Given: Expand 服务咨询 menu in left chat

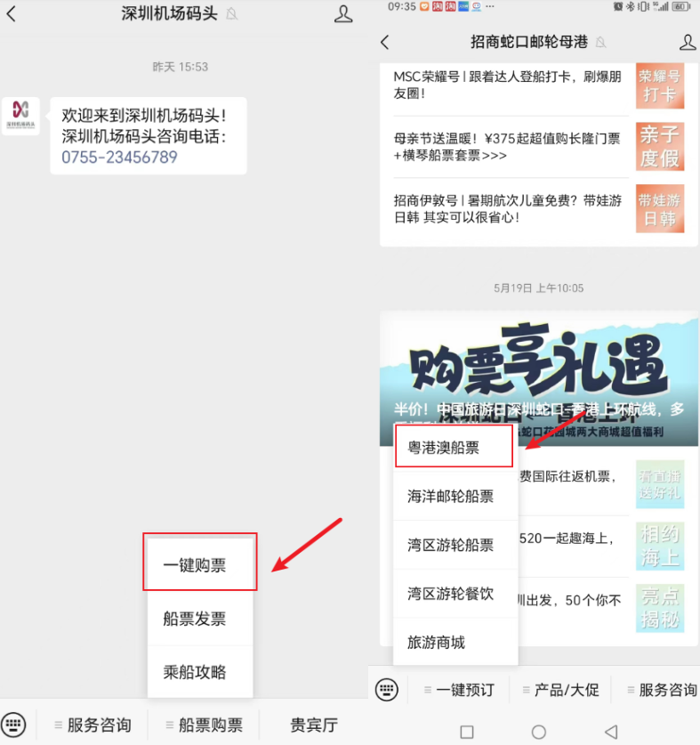Looking at the screenshot, I should coord(93,725).
